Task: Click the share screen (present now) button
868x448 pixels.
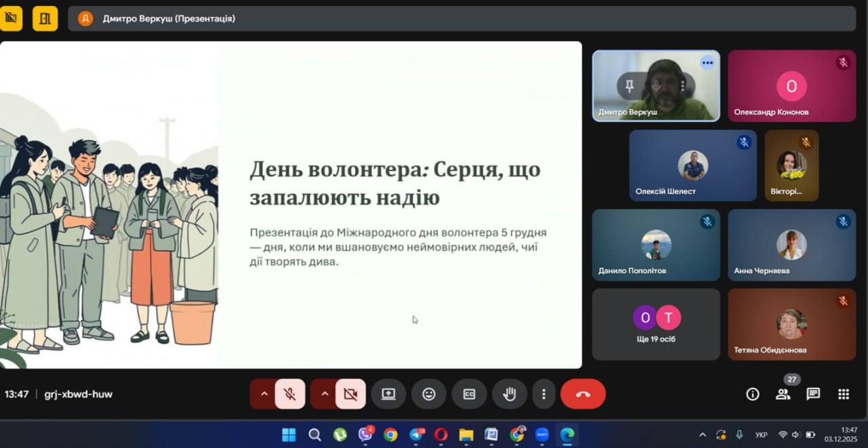Action: click(388, 394)
